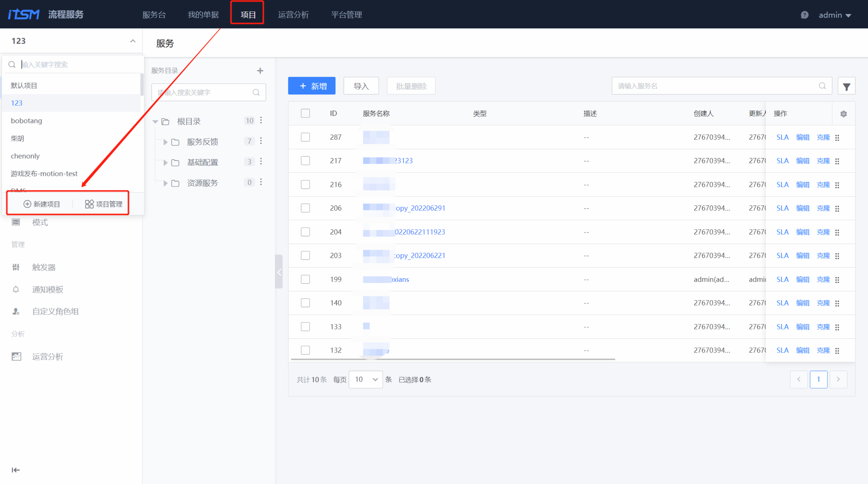
Task: Open the admin user dropdown
Action: pos(835,15)
